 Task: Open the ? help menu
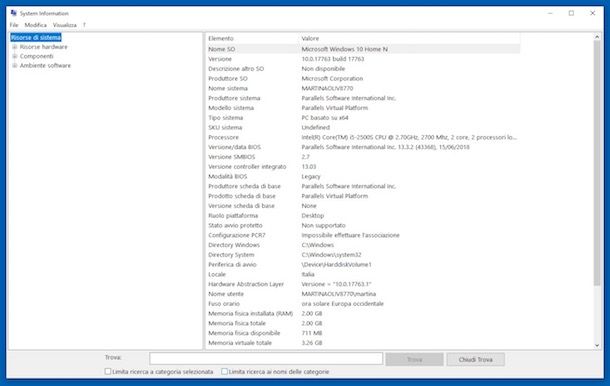click(84, 25)
